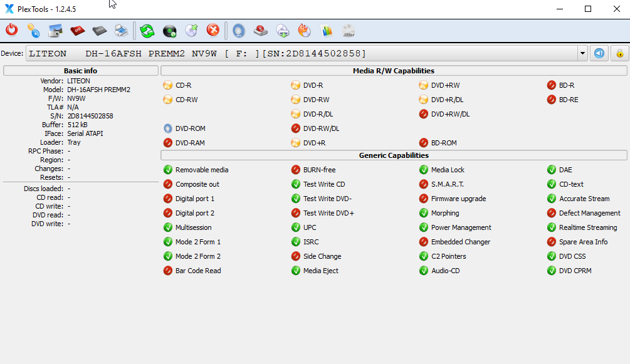Minimize the PlexTools window

[x=559, y=9]
